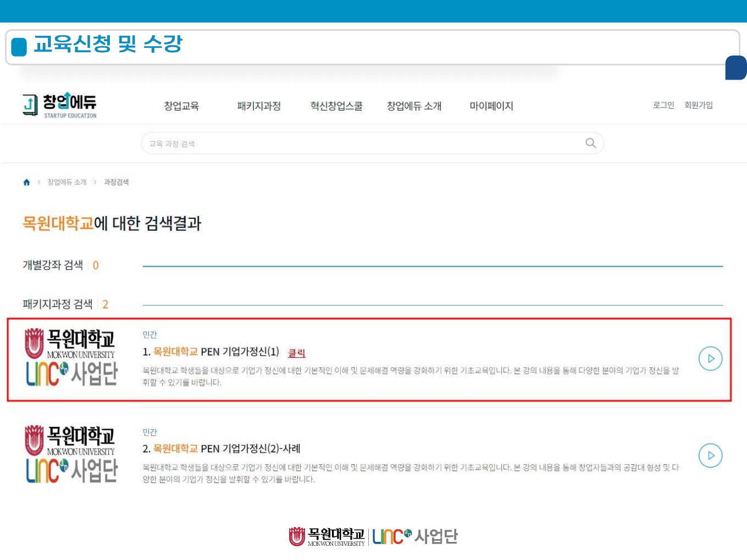747x560 pixels.
Task: Click the 창업에듀 site logo
Action: tap(59, 105)
